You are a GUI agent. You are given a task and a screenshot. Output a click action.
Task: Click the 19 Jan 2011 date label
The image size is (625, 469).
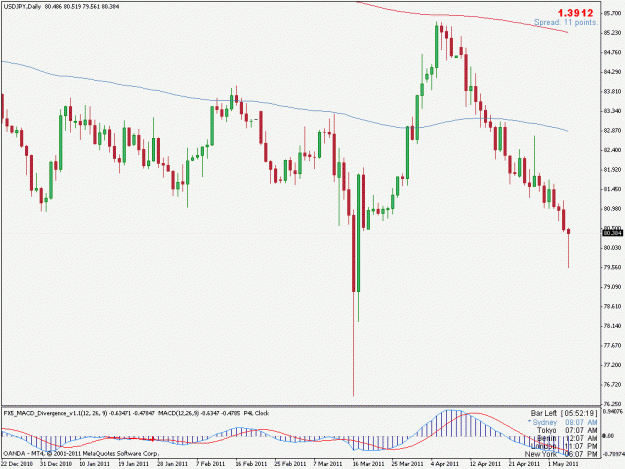coord(134,464)
